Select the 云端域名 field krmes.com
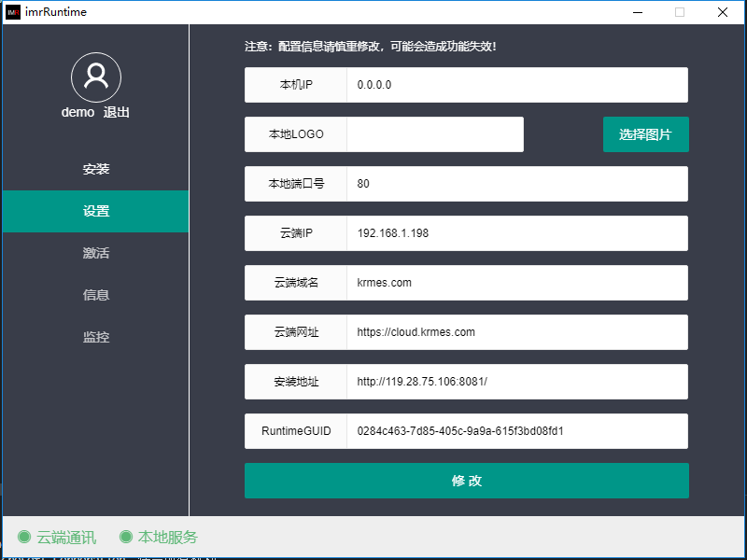 (516, 283)
